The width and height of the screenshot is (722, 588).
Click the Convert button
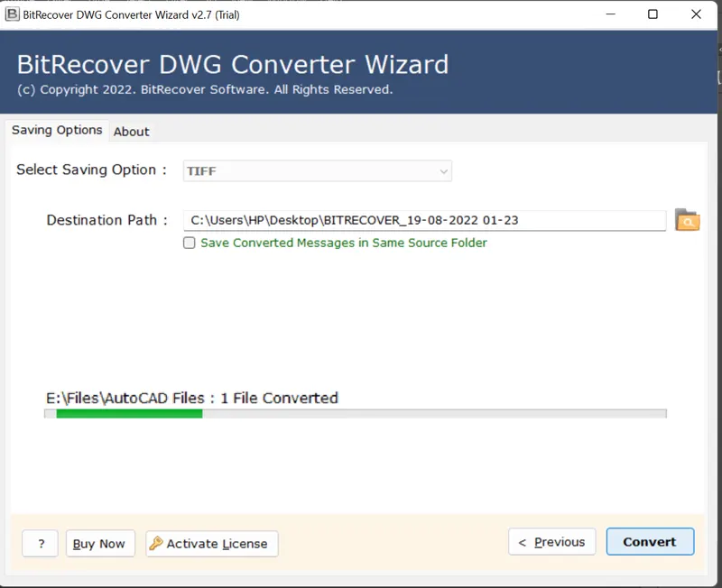coord(650,541)
